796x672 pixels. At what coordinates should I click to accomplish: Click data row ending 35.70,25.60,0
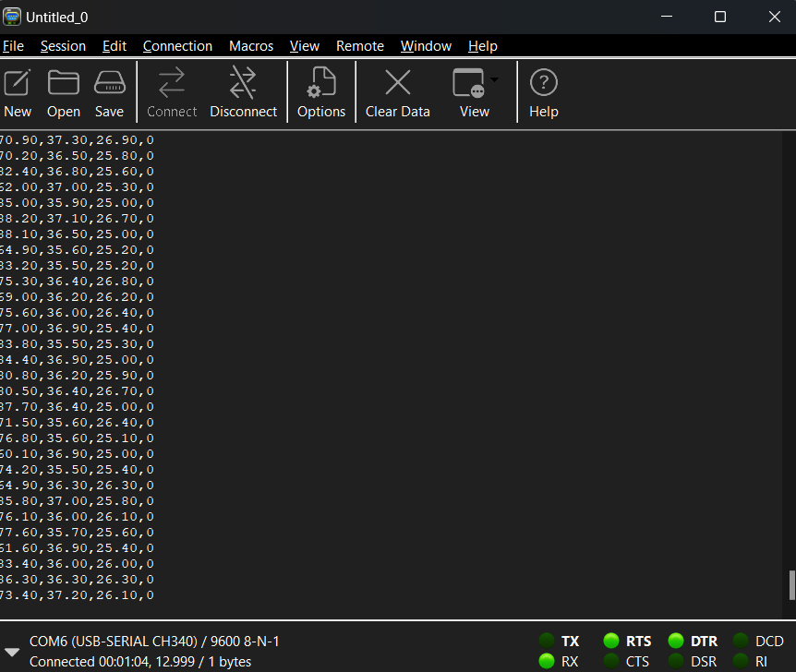pos(77,532)
